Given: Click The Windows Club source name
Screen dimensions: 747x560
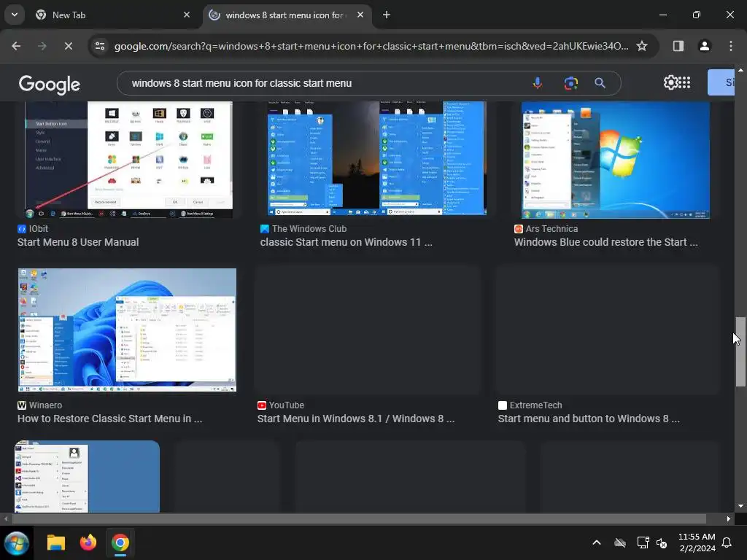Looking at the screenshot, I should 309,228.
